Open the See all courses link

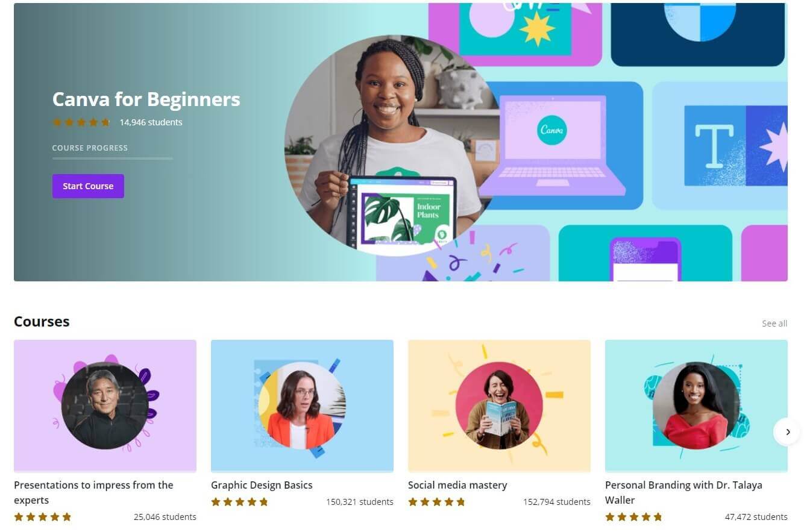click(774, 324)
